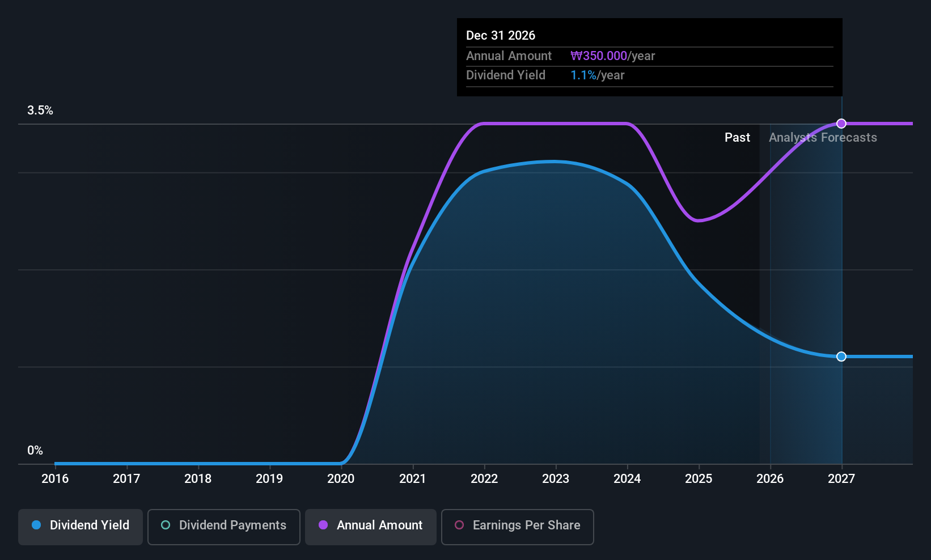Image resolution: width=931 pixels, height=560 pixels.
Task: Click the Past section label
Action: tap(737, 138)
